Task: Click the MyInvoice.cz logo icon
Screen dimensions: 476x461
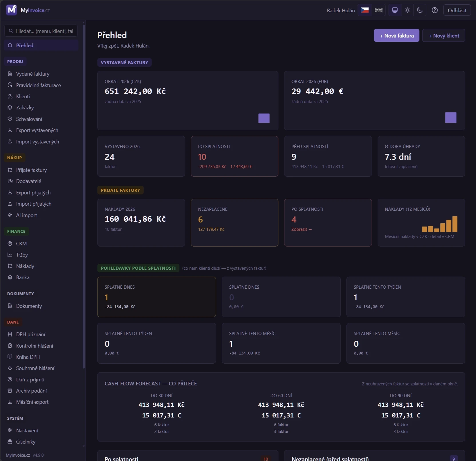Action: [x=12, y=10]
